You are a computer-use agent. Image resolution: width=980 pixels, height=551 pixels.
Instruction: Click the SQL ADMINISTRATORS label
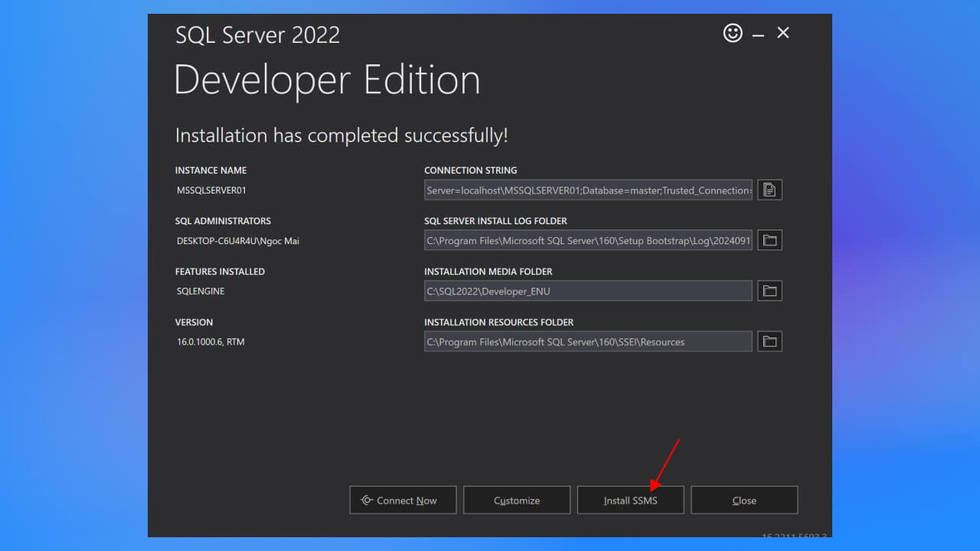223,221
